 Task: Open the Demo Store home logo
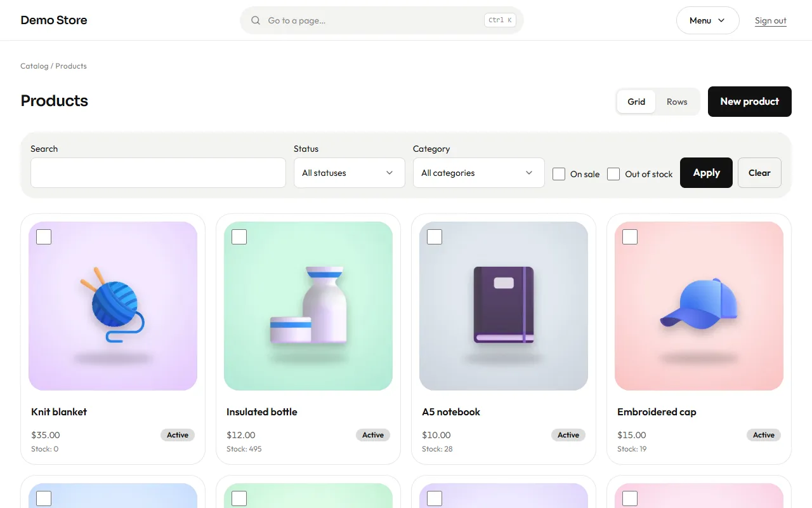click(x=54, y=20)
